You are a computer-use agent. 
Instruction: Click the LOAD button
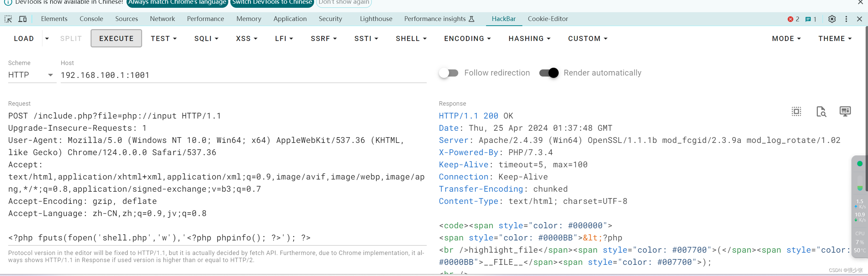point(24,39)
